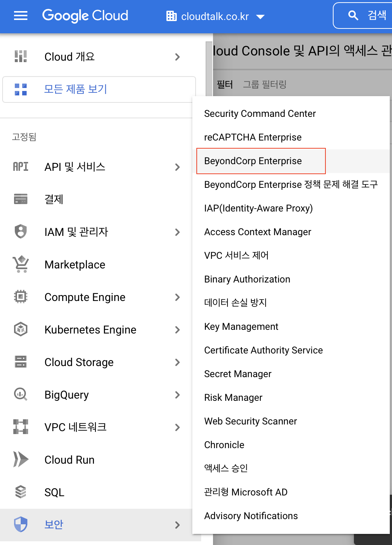This screenshot has height=545, width=392.
Task: Expand the IAM 및 관리자 submenu arrow
Action: 178,232
